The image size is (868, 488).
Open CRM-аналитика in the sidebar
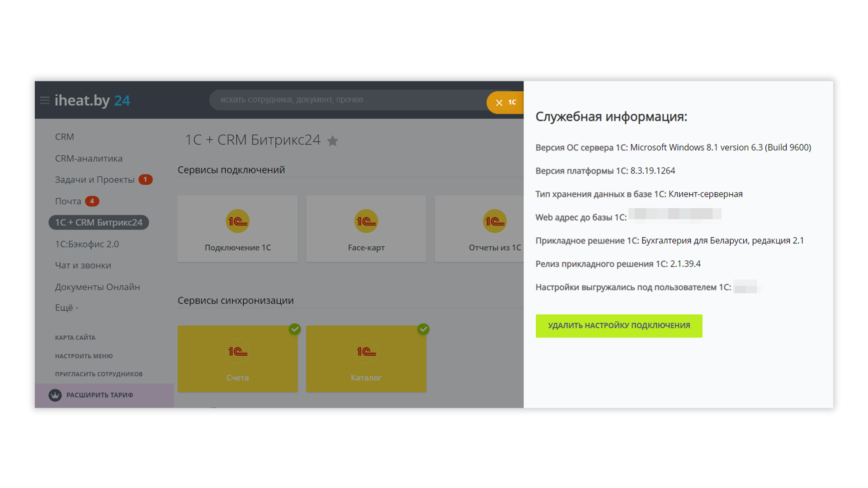[x=89, y=159]
